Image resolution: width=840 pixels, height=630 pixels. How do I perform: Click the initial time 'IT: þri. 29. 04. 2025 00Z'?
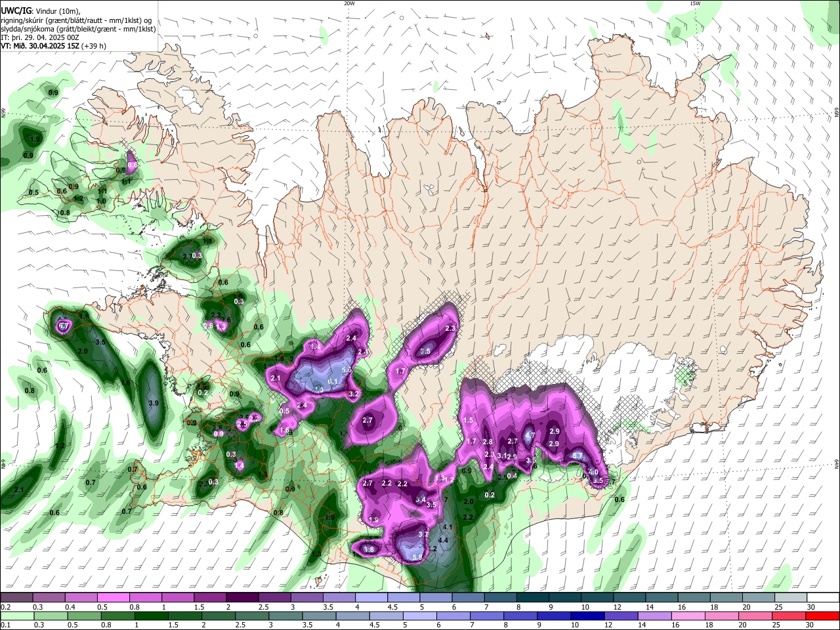(x=39, y=37)
